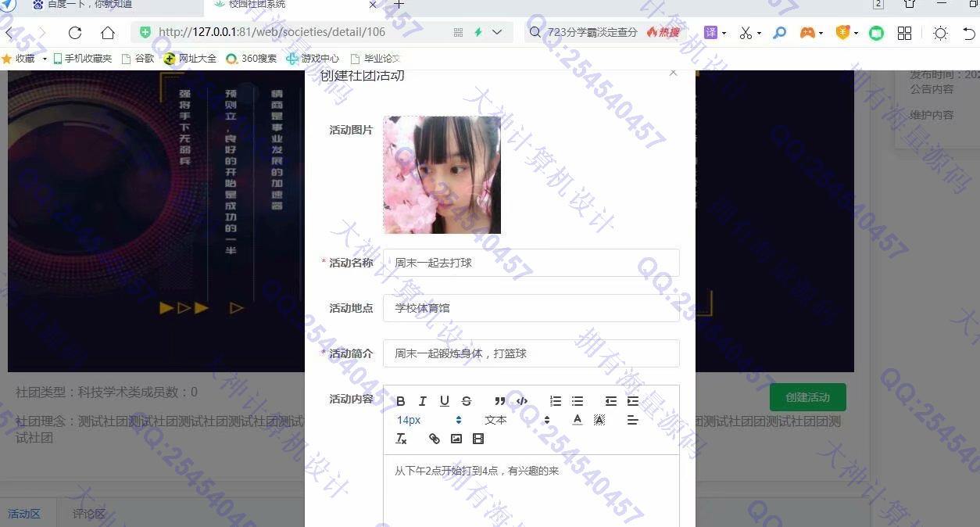Viewport: 980px width, 527px height.
Task: Open a new browser tab
Action: [399, 5]
